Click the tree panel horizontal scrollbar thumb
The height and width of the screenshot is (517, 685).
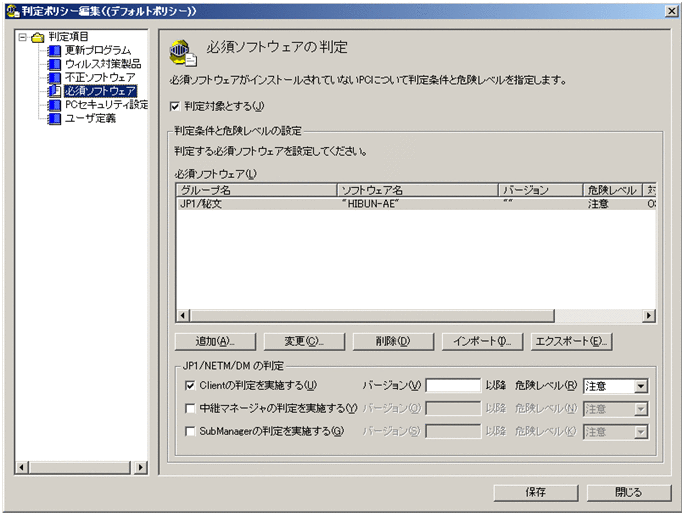click(80, 468)
